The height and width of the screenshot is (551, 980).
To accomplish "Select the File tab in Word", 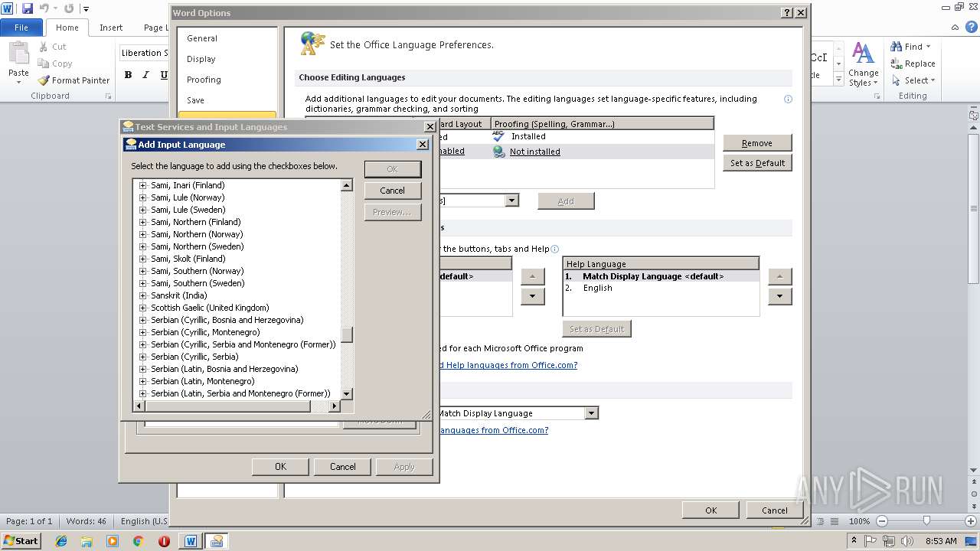I will coord(21,28).
